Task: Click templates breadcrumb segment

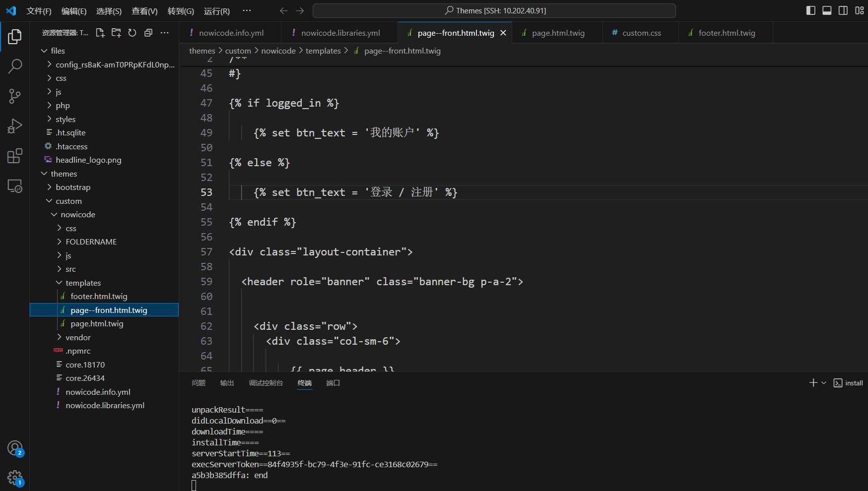Action: pyautogui.click(x=323, y=51)
